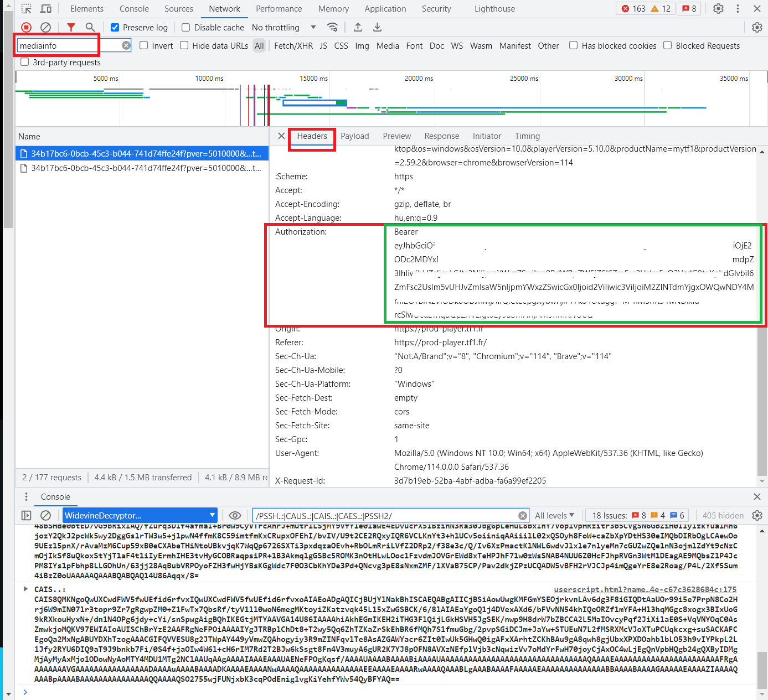Select the Media type filter

[x=388, y=46]
